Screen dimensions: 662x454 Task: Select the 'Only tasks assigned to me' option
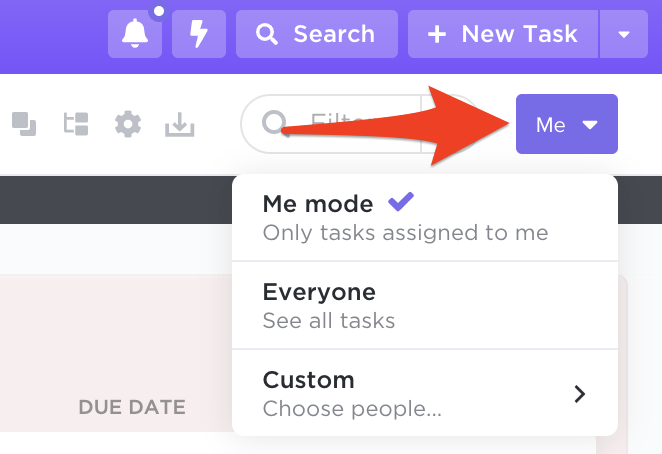point(405,233)
